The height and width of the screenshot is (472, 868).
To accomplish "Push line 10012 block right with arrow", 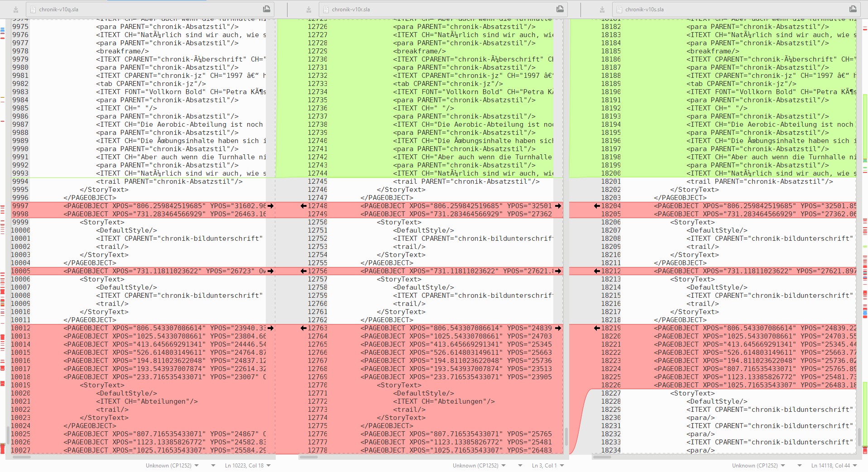I will [x=270, y=328].
